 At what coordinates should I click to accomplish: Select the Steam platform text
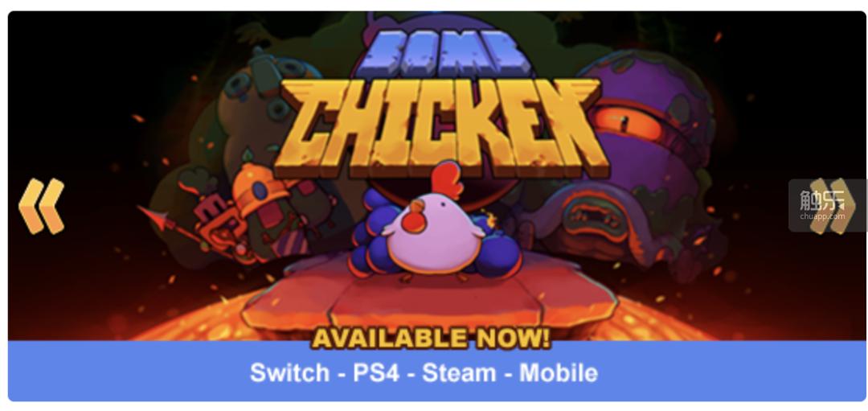click(459, 372)
